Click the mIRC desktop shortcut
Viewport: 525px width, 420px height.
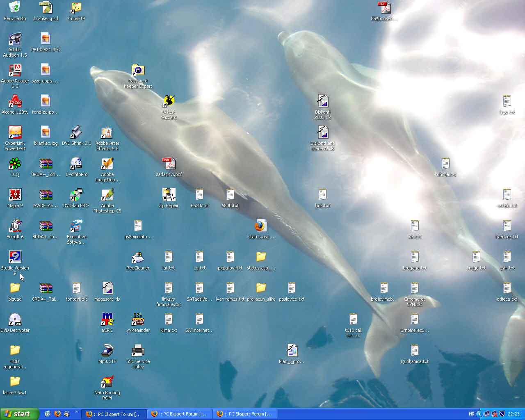[107, 319]
